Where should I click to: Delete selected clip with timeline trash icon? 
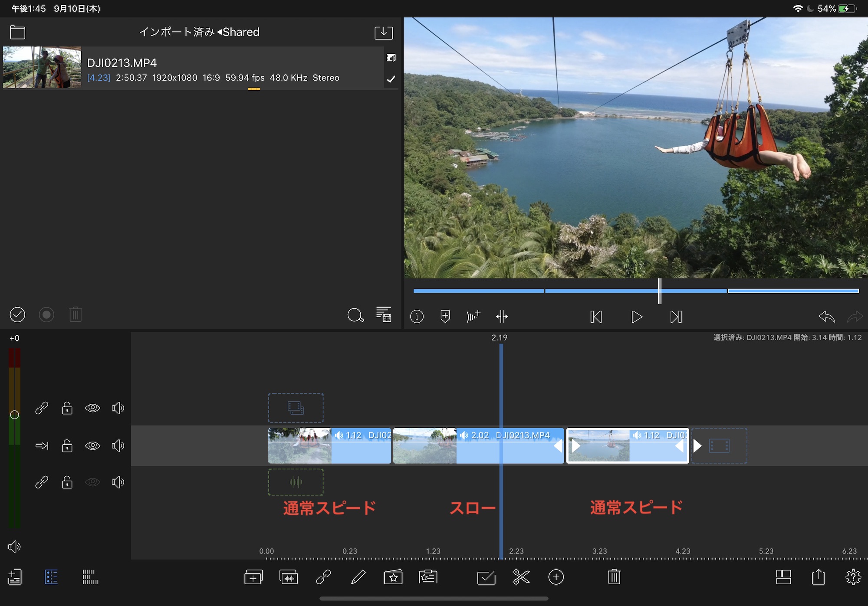[x=614, y=577]
